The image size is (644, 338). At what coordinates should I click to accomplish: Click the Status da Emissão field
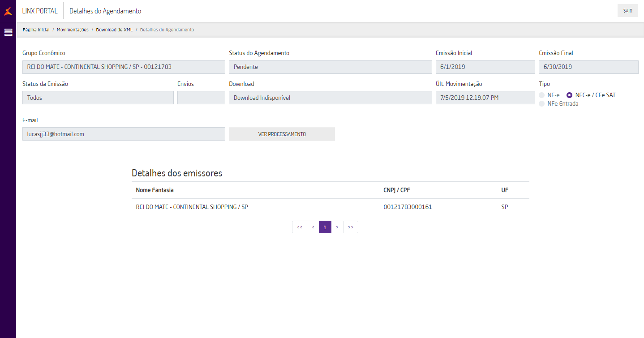(x=98, y=98)
